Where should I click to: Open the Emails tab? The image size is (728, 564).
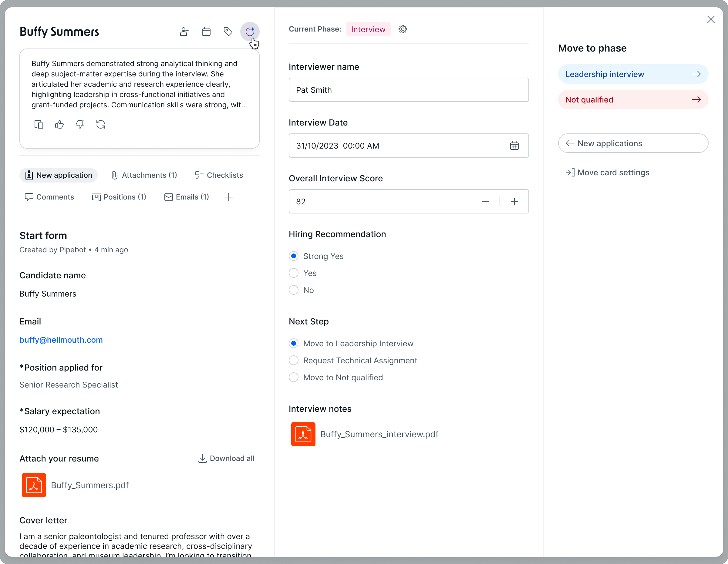(x=187, y=197)
